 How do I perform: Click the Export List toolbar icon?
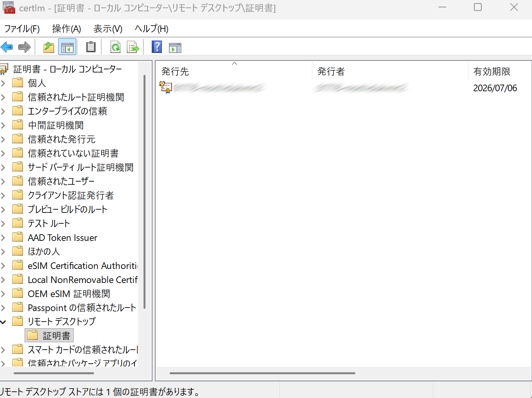[x=133, y=47]
